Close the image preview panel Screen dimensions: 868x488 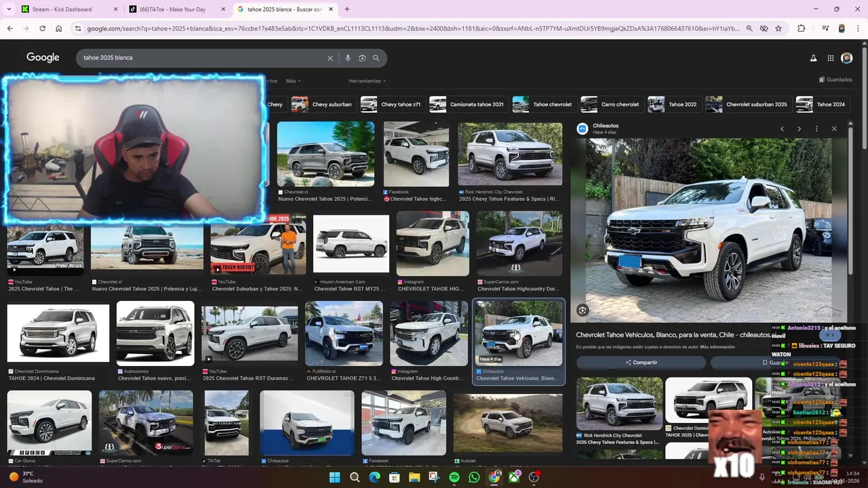pos(834,129)
